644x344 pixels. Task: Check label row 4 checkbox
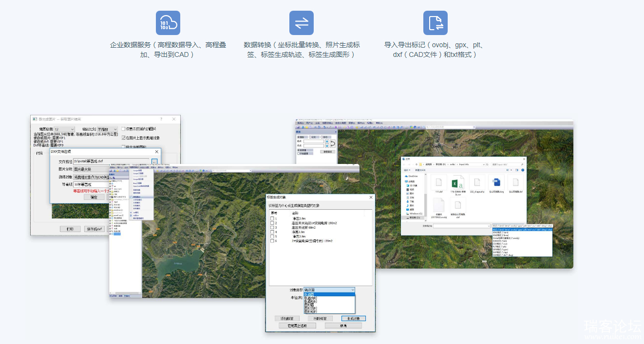coord(272,232)
